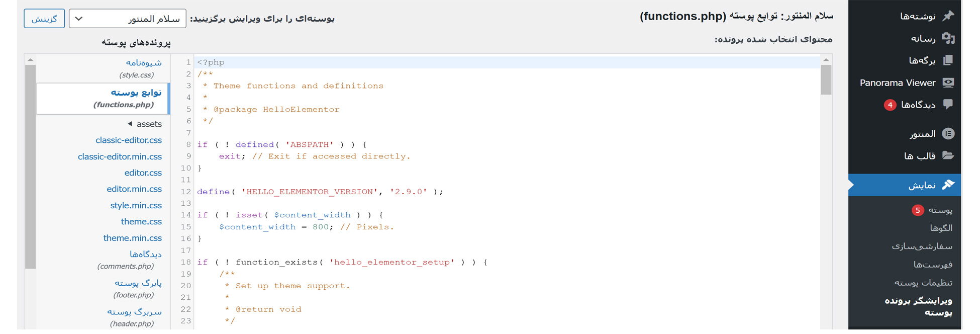980x334 pixels.
Task: Click the red badge 4 on comments
Action: (x=890, y=105)
